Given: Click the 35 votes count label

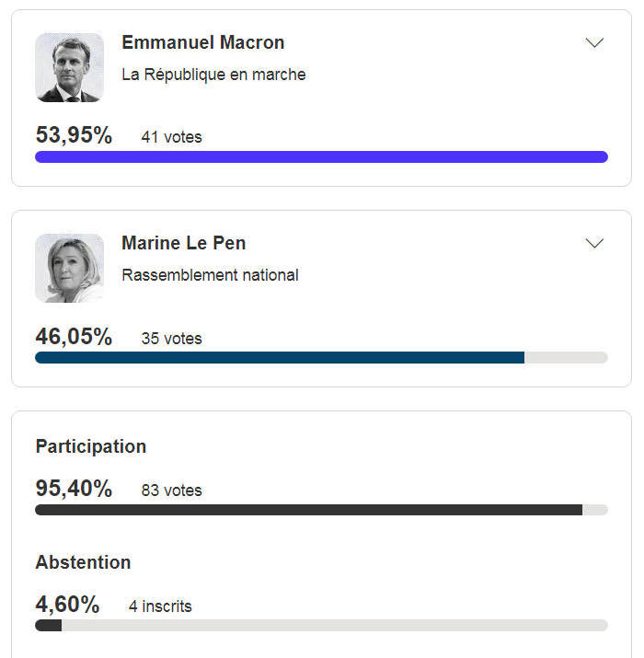Looking at the screenshot, I should pos(172,339).
